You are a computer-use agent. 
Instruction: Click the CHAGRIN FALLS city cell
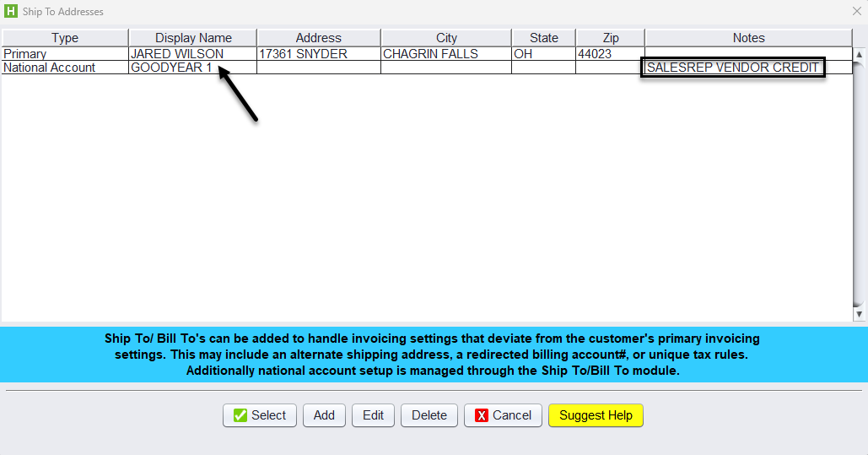pyautogui.click(x=430, y=54)
